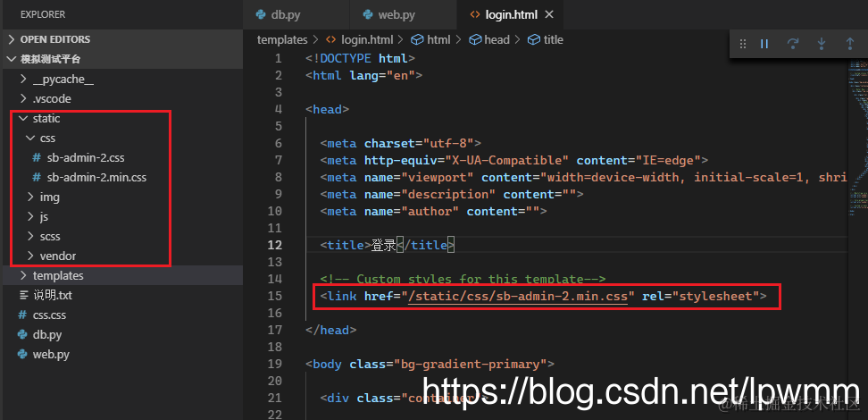Close the login.html tab

[549, 15]
